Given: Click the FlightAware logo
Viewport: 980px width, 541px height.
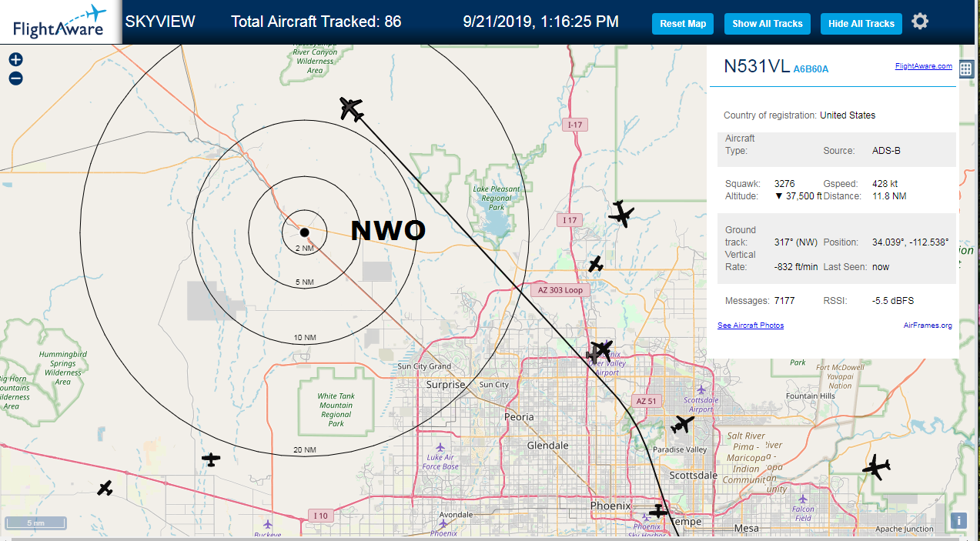Looking at the screenshot, I should click(60, 22).
